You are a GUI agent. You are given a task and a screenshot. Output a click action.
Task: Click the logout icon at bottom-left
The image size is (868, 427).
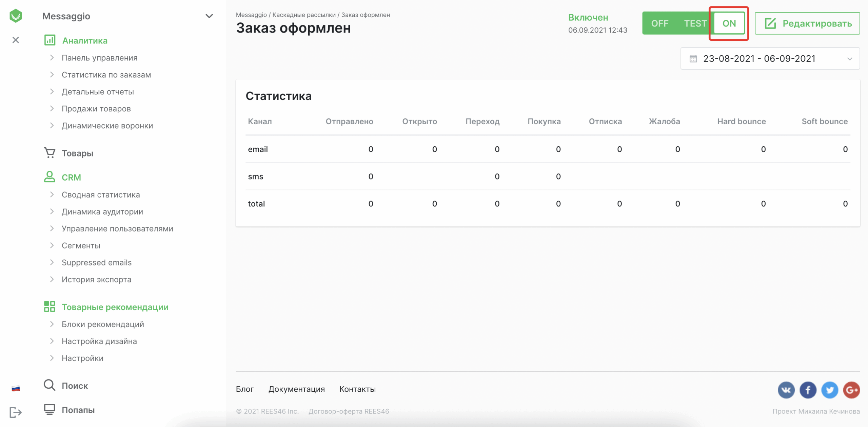coord(16,412)
